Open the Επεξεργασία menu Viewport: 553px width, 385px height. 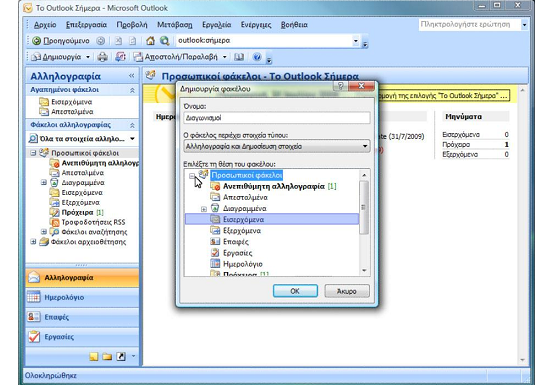pyautogui.click(x=86, y=25)
